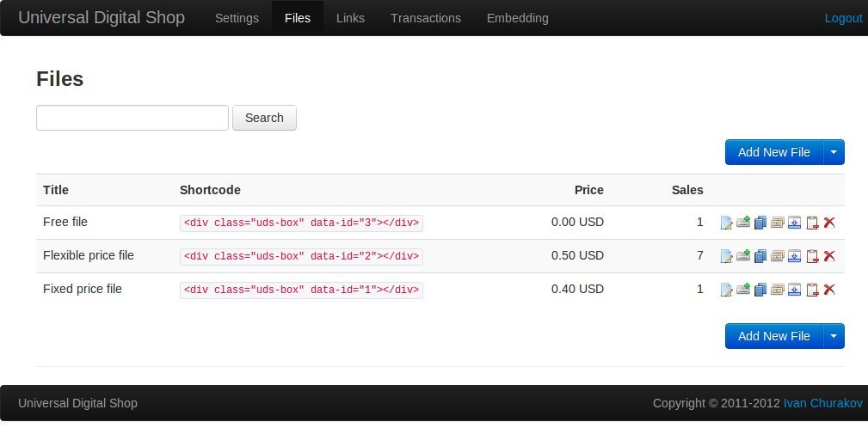The height and width of the screenshot is (428, 868).
Task: Delete Free file using the red X icon
Action: 829,223
